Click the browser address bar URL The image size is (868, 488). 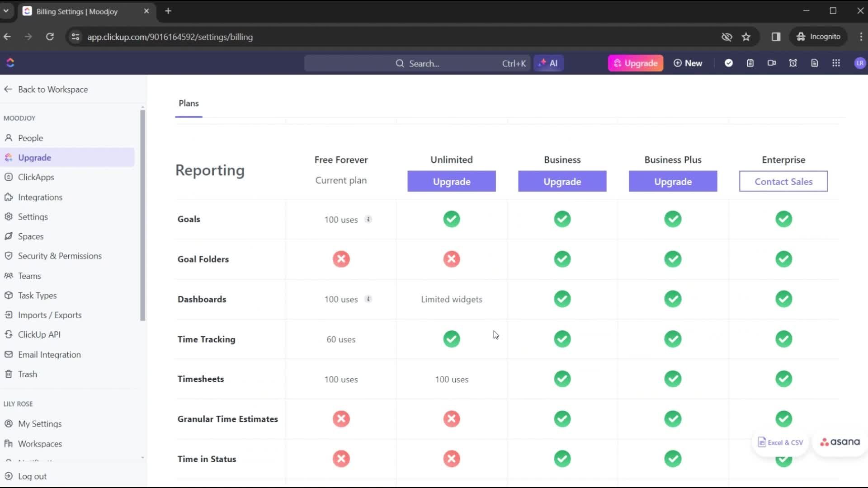[x=170, y=37]
